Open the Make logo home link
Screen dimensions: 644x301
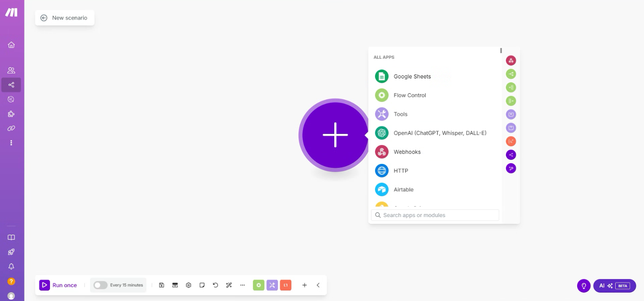pyautogui.click(x=11, y=12)
